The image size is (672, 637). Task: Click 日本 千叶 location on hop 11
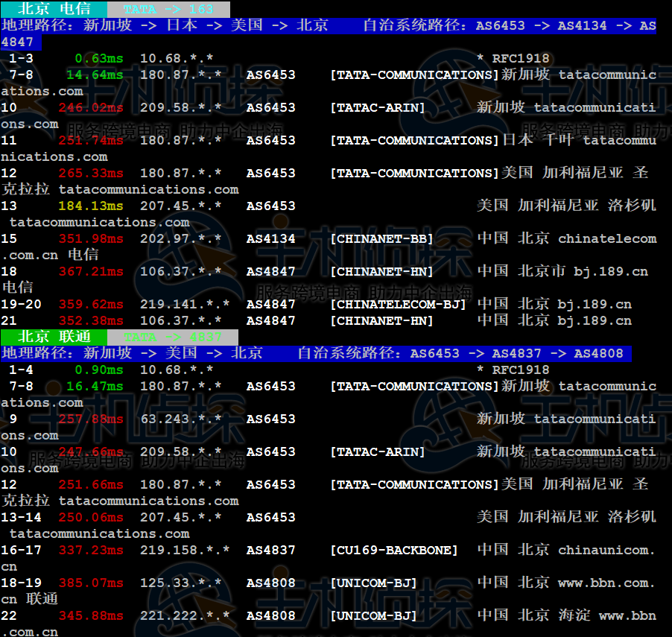(x=538, y=140)
